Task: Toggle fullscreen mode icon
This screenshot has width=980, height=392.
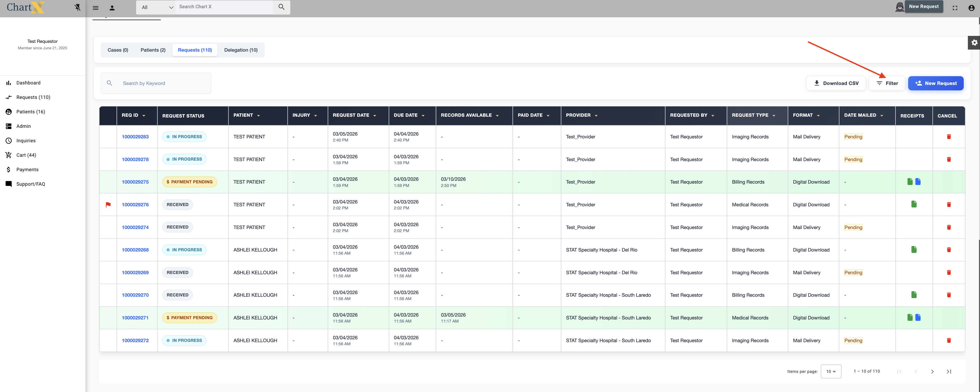Action: click(x=954, y=7)
